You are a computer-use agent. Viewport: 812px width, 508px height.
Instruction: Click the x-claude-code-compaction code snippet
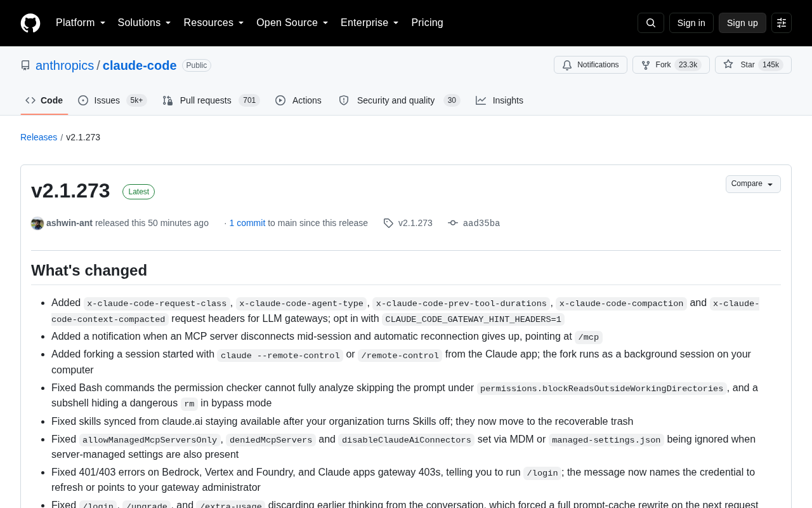point(621,304)
